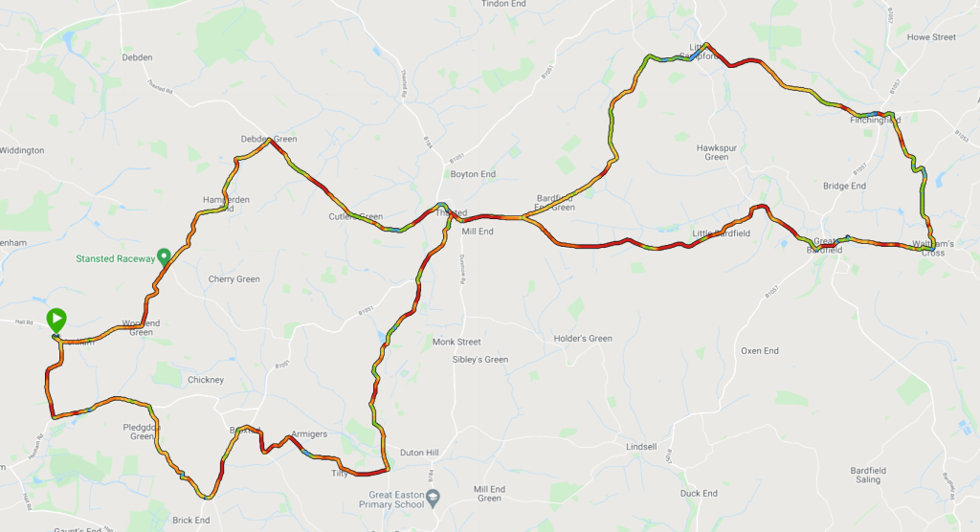Image resolution: width=980 pixels, height=532 pixels.
Task: Click the Stansted Raceway label
Action: [116, 258]
